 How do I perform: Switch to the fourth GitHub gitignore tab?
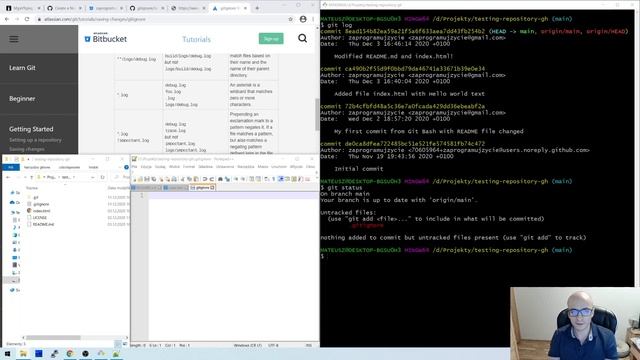[147, 8]
